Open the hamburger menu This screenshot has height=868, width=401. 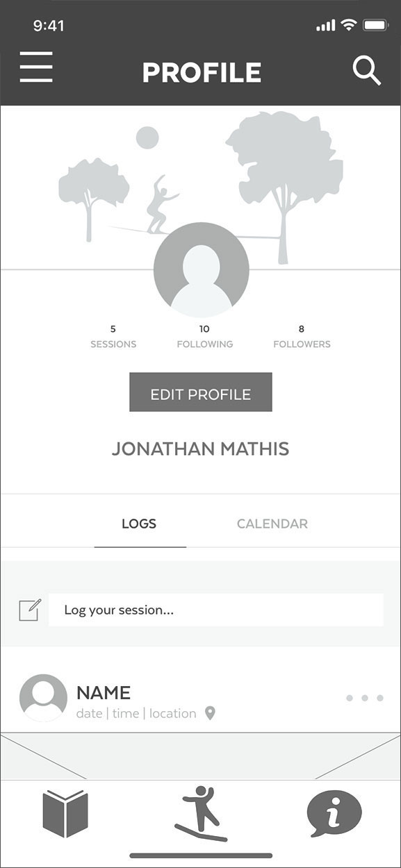click(36, 67)
